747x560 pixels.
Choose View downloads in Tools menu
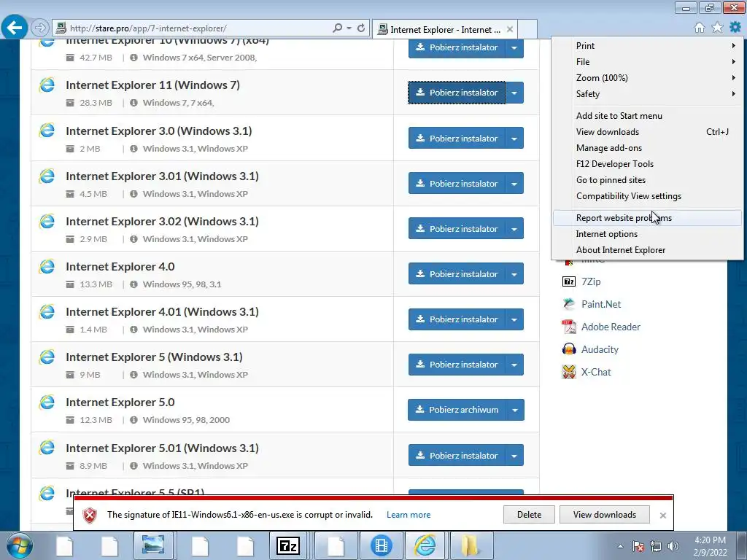tap(648, 132)
